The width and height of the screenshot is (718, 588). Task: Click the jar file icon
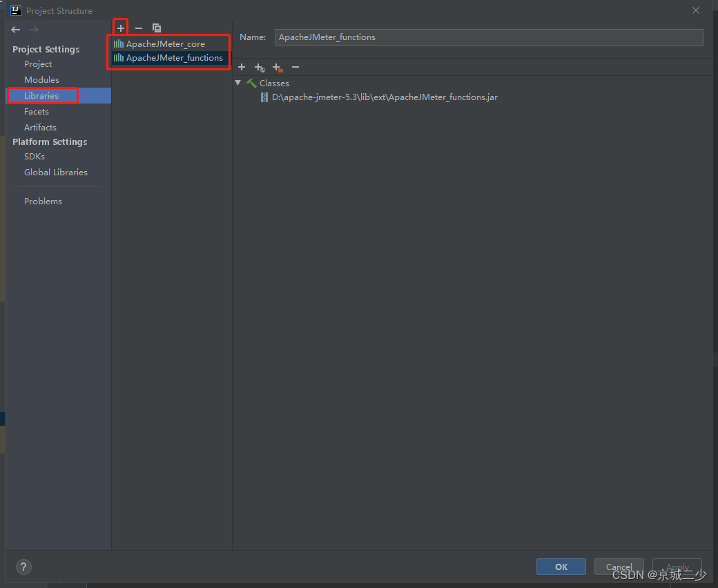(x=264, y=97)
